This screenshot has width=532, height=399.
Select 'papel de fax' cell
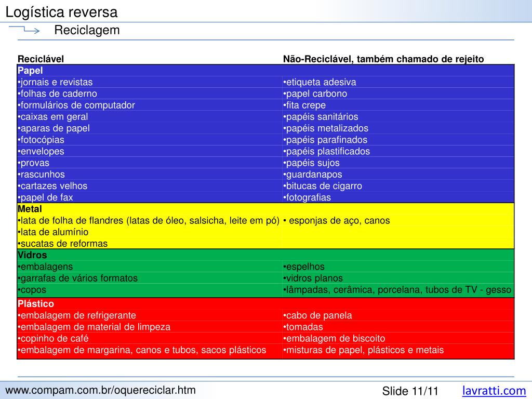pos(45,197)
